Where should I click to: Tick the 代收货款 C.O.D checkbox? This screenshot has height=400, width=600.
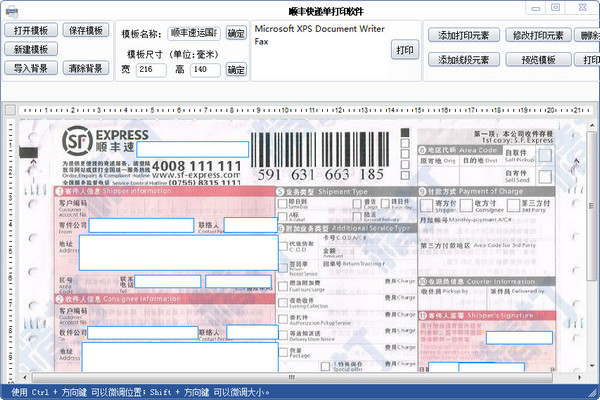tap(283, 246)
